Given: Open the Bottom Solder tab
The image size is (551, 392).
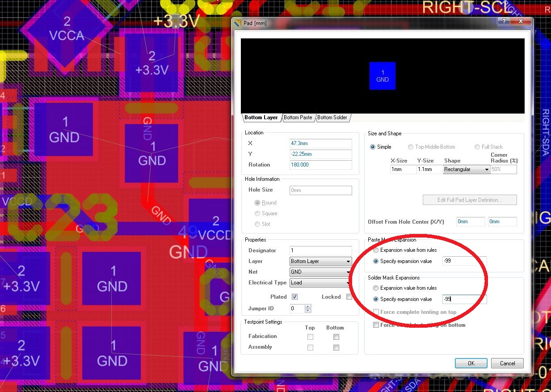Looking at the screenshot, I should point(332,117).
